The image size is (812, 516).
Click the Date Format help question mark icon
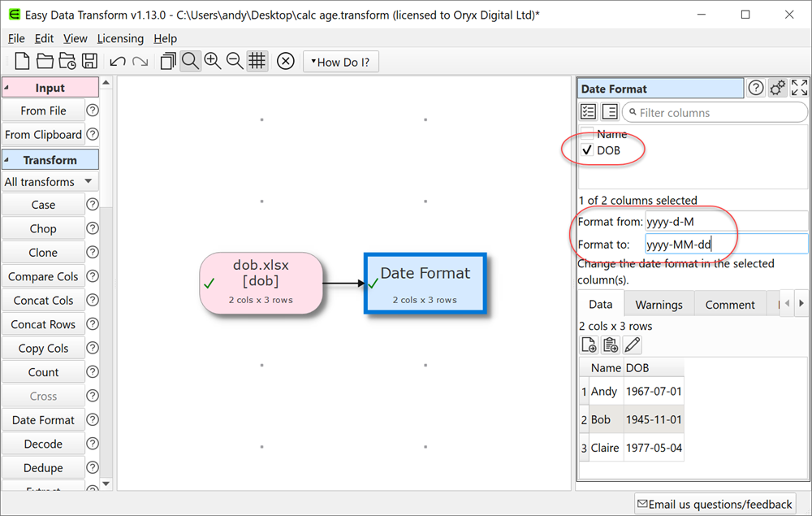(x=755, y=88)
